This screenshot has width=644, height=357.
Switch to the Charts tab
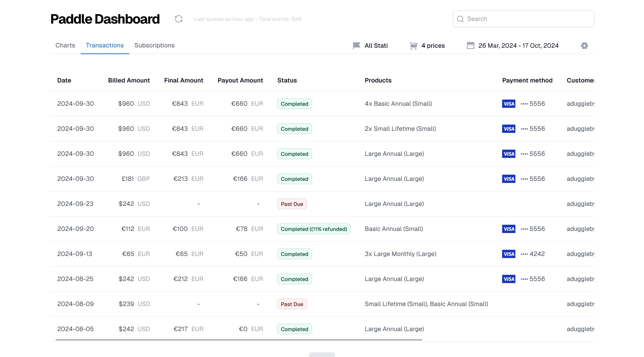[65, 45]
